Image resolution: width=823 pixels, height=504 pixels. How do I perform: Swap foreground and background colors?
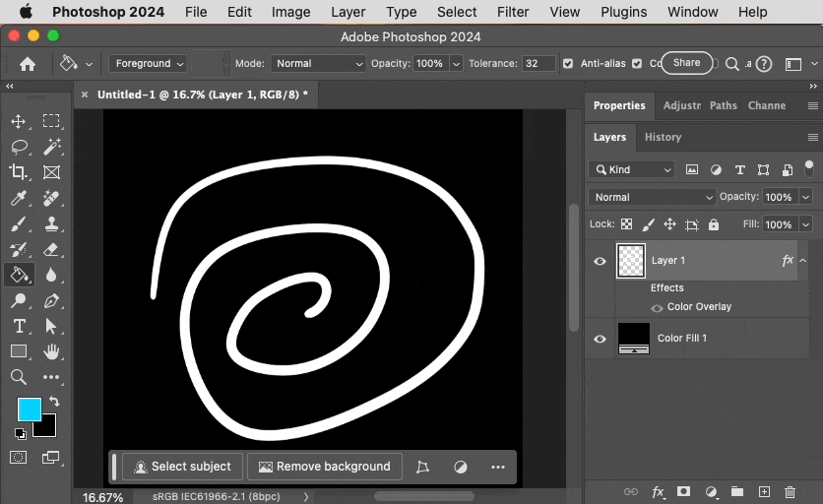(x=54, y=402)
